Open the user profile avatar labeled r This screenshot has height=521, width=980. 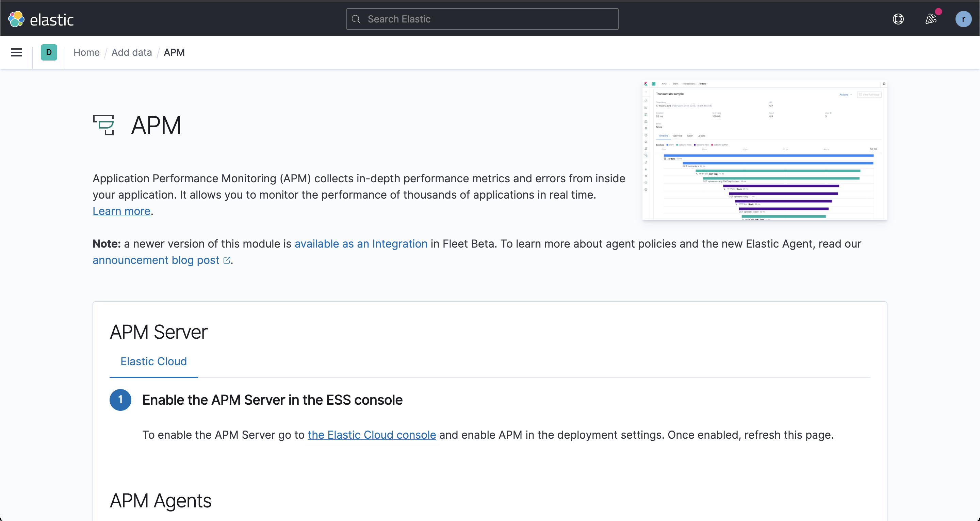964,19
